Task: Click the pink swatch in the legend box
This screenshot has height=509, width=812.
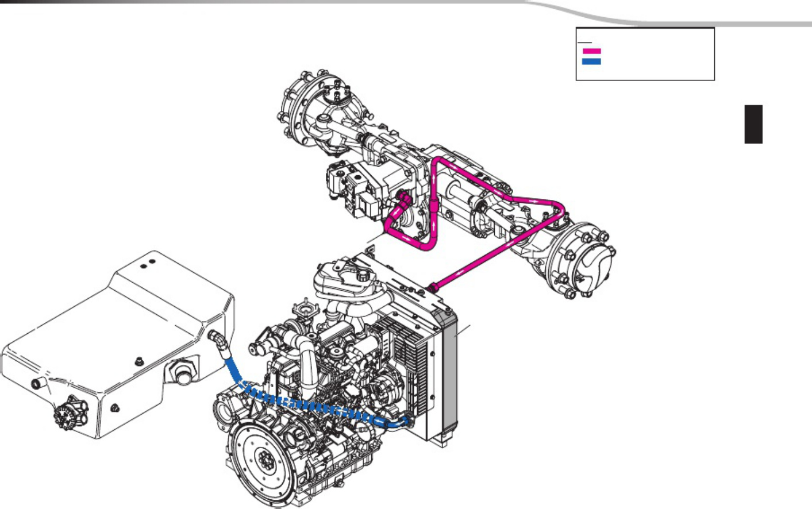Action: (591, 51)
